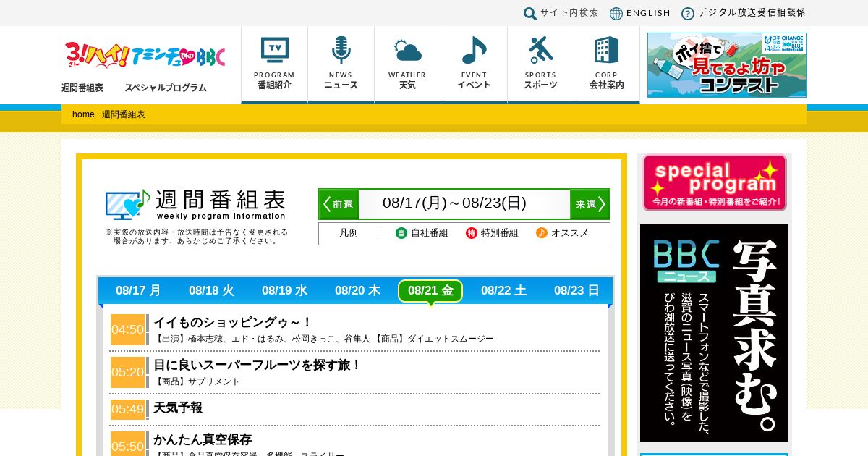Screen dimensions: 868x456
Task: Click the ENGLISH globe icon
Action: click(616, 13)
